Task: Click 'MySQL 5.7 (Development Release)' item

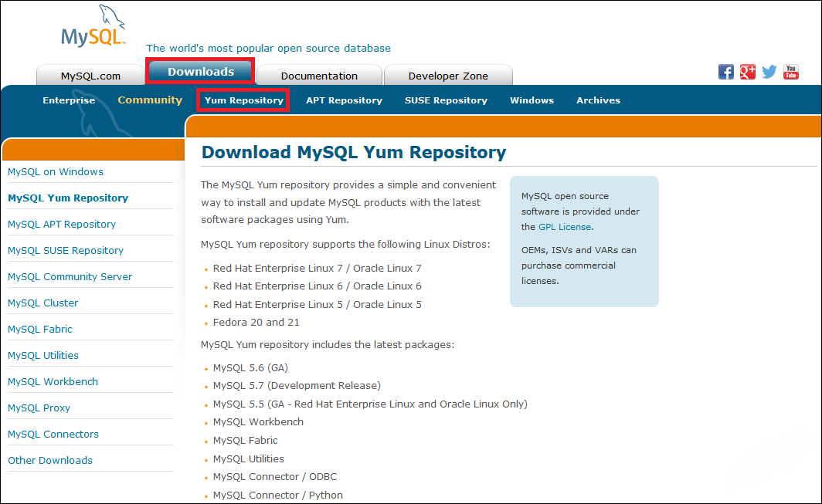Action: (x=297, y=386)
